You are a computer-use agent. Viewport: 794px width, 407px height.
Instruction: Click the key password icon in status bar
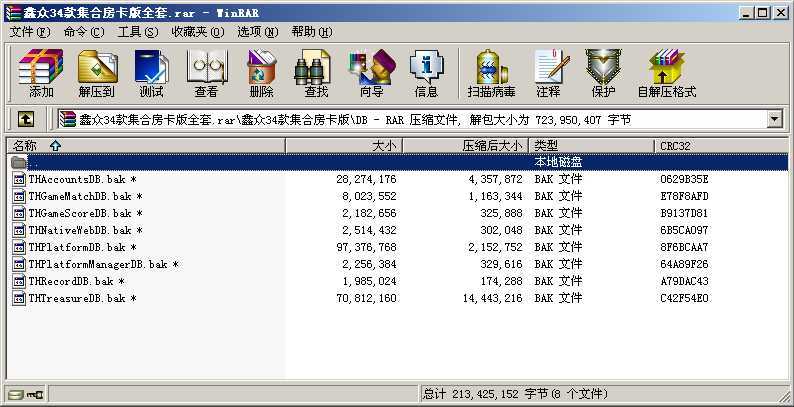[35, 394]
